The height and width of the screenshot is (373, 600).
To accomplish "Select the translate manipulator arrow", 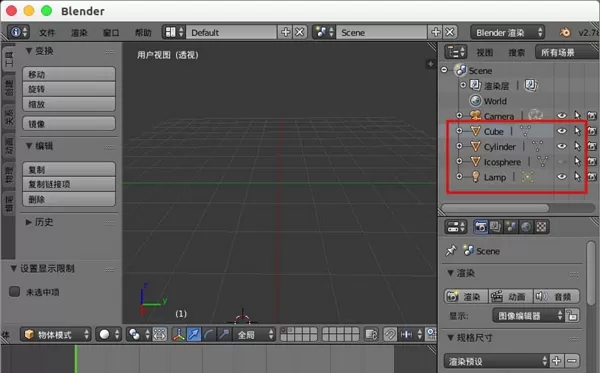I will [x=194, y=334].
